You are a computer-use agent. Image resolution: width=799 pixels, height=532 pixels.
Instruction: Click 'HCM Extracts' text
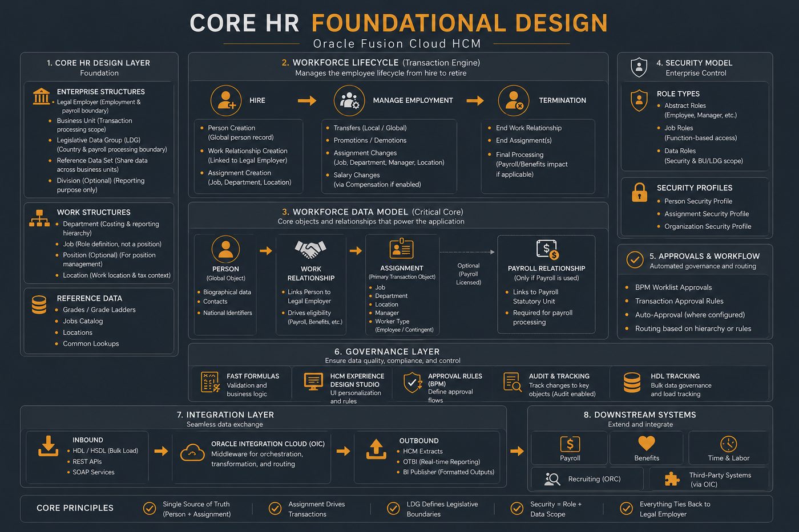click(423, 451)
